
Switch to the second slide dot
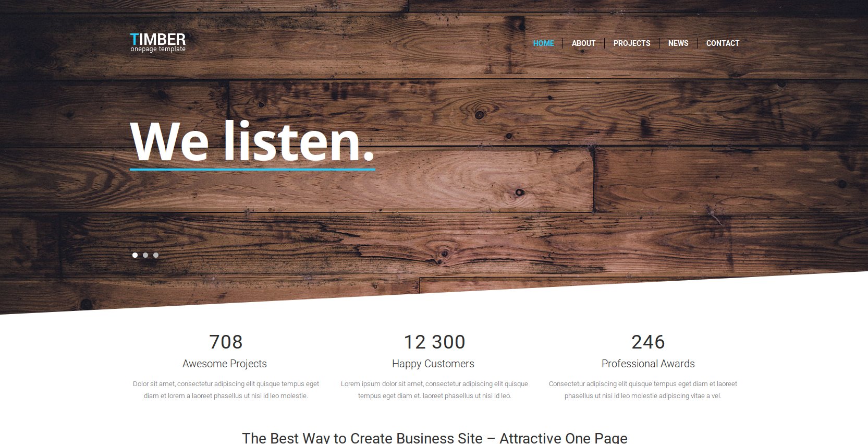coord(145,255)
